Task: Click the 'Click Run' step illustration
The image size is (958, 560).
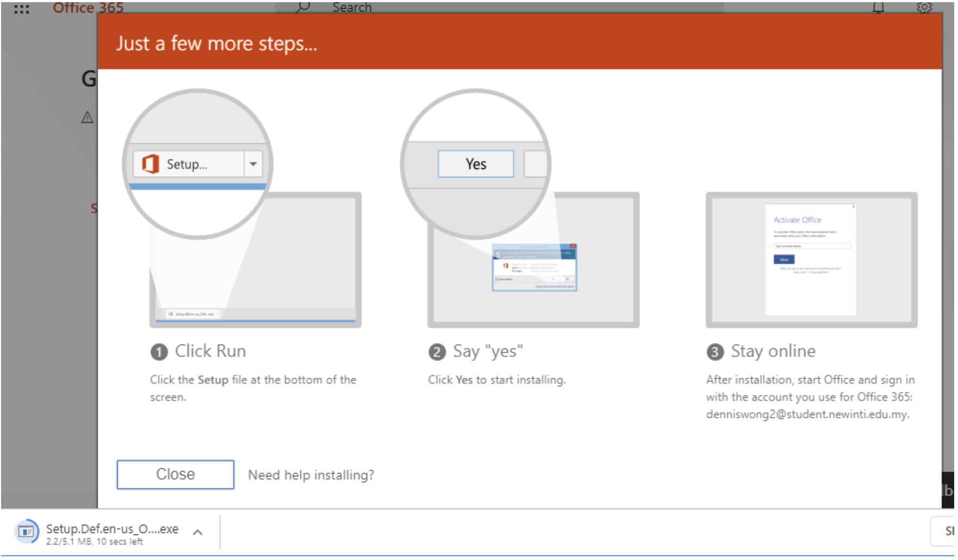Action: coord(242,208)
